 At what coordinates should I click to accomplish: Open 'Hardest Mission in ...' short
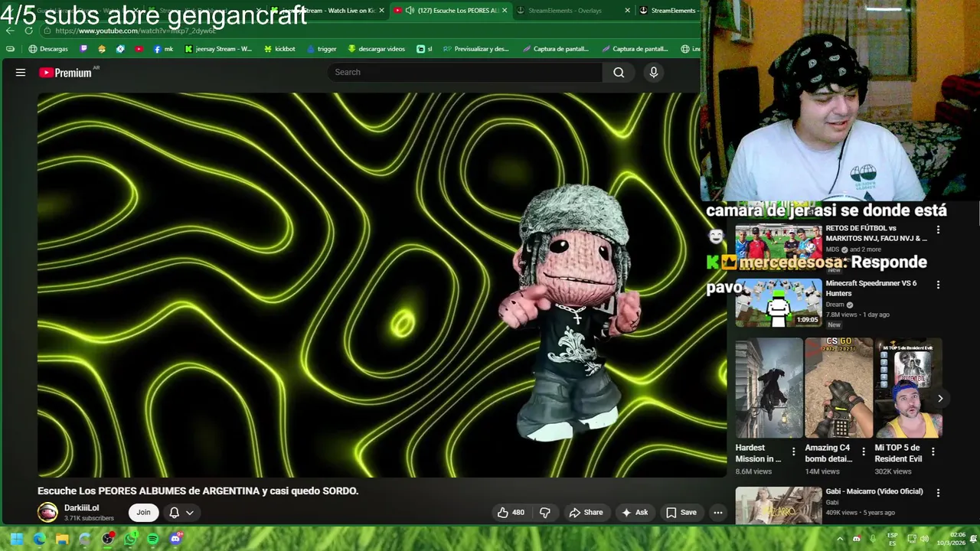(x=769, y=388)
